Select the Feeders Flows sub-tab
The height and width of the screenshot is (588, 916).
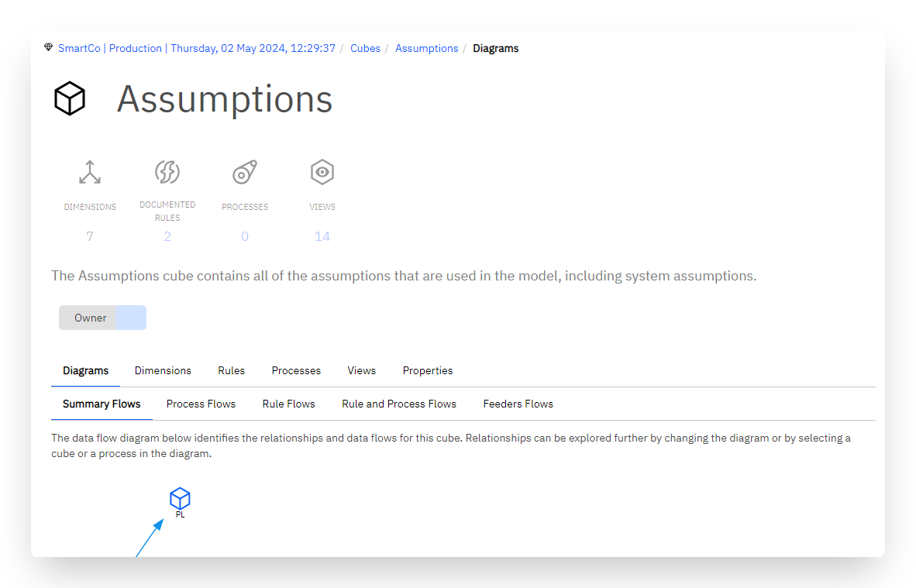[x=518, y=404]
